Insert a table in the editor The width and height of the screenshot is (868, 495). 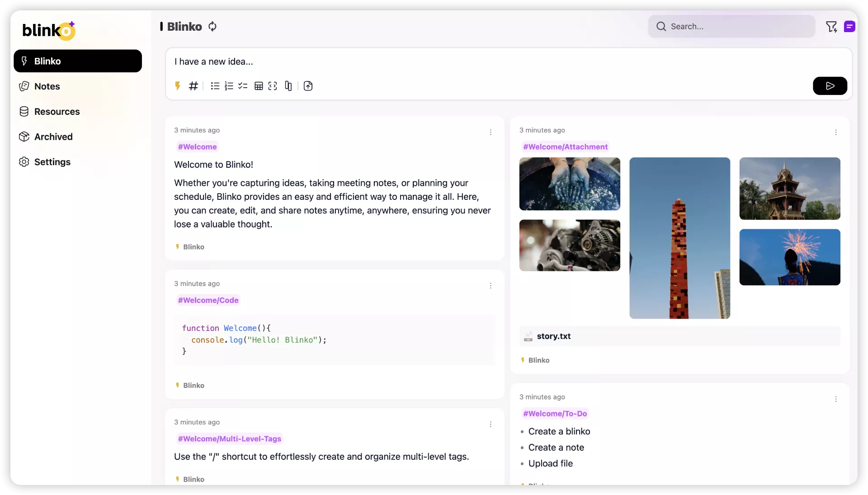coord(259,86)
